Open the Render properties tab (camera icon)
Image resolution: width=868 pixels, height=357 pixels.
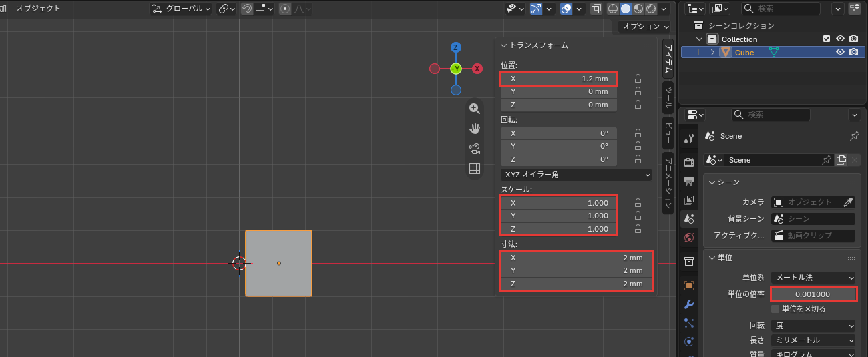[x=689, y=162]
